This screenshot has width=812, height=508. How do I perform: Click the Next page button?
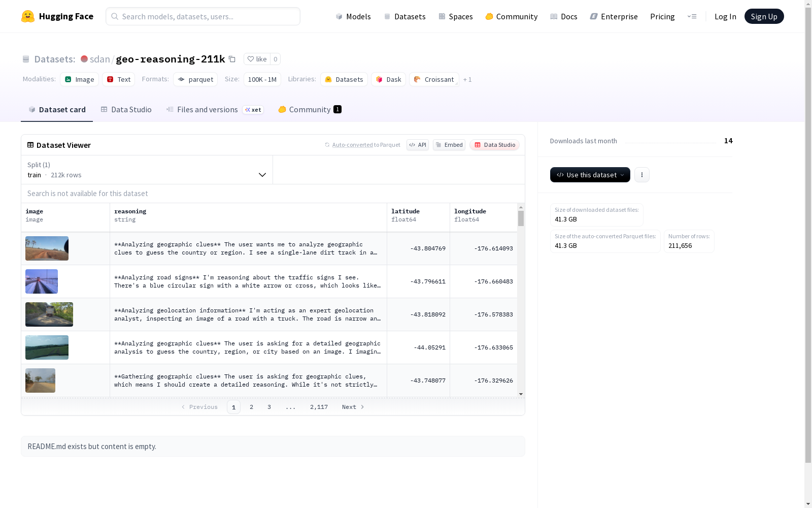pyautogui.click(x=353, y=407)
